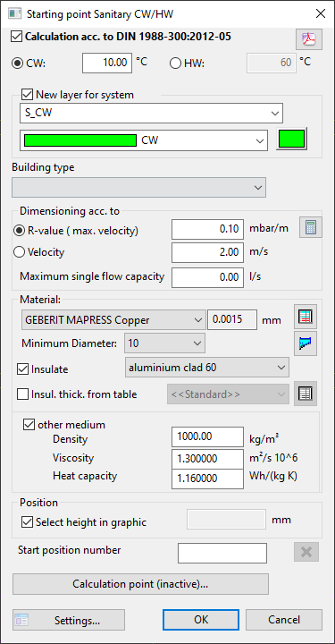Enable Insul. thick. from table checkbox
Image resolution: width=335 pixels, height=644 pixels.
[22, 394]
